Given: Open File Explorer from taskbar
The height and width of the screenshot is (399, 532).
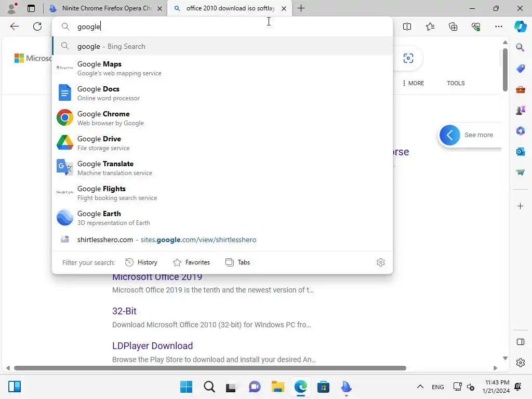Looking at the screenshot, I should coord(277,387).
